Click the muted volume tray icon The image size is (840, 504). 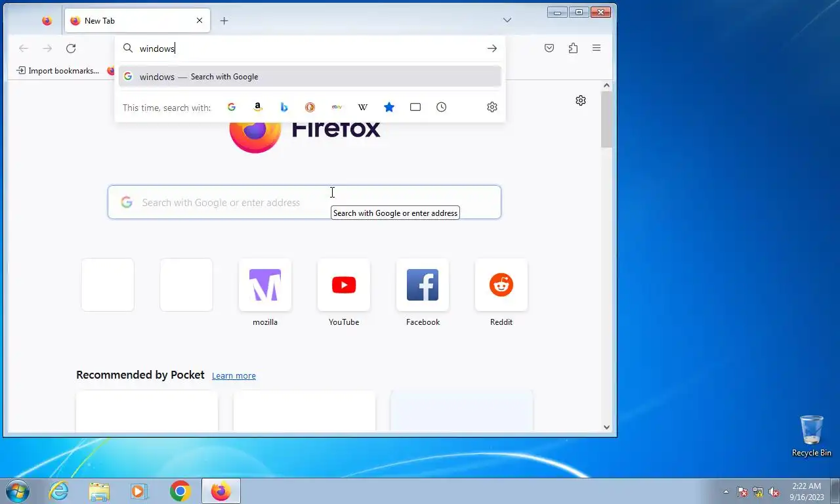[x=774, y=492]
